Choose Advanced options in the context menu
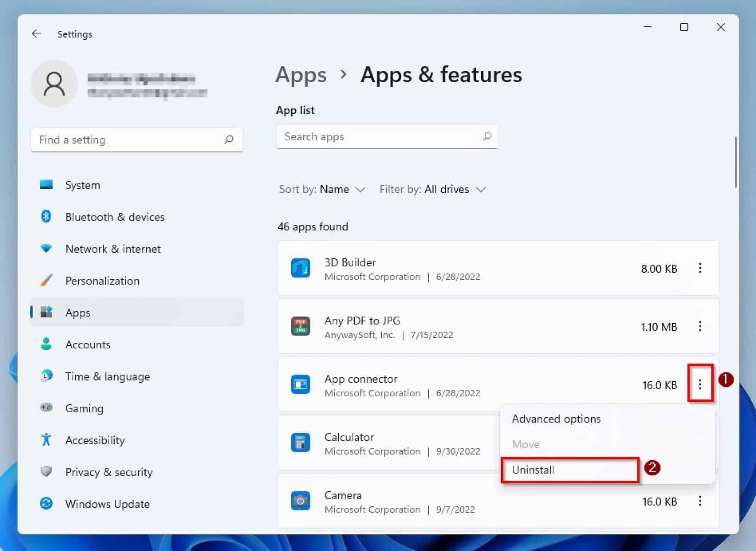Image resolution: width=756 pixels, height=551 pixels. 556,419
